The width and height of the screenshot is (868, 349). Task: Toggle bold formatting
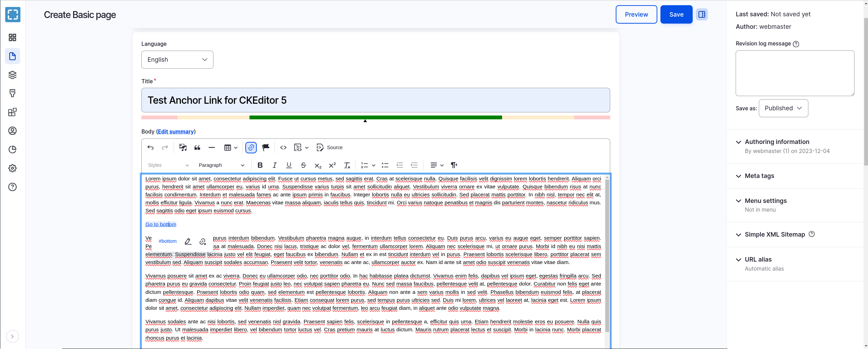[260, 165]
